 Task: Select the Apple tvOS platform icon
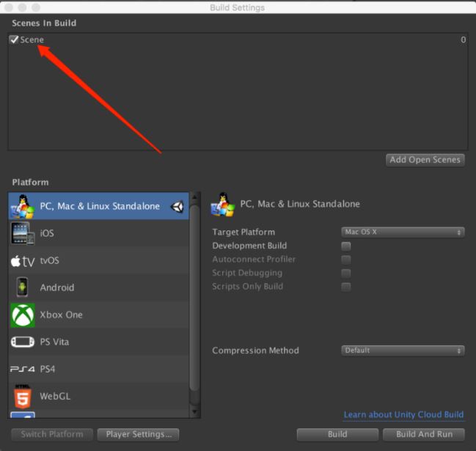(x=23, y=260)
